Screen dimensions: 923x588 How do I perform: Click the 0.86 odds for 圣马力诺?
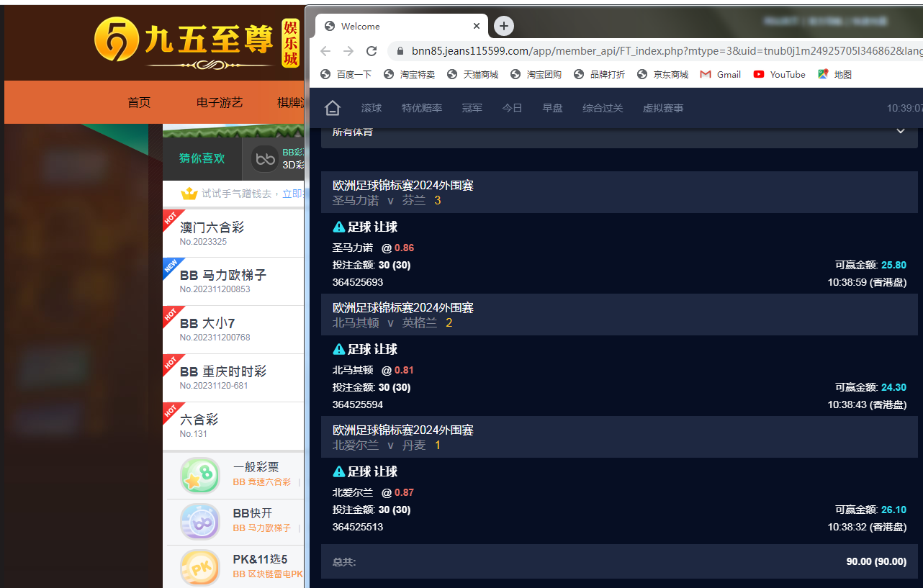tap(404, 248)
